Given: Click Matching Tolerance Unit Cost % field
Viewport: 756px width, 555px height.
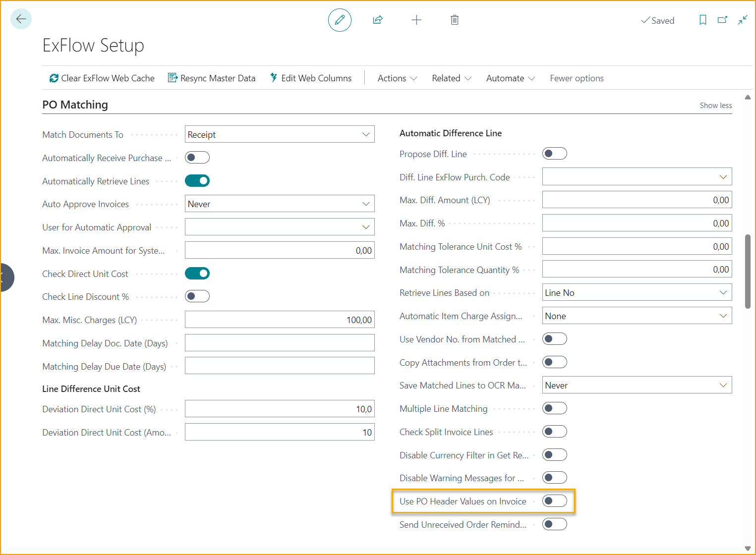Looking at the screenshot, I should coord(637,246).
